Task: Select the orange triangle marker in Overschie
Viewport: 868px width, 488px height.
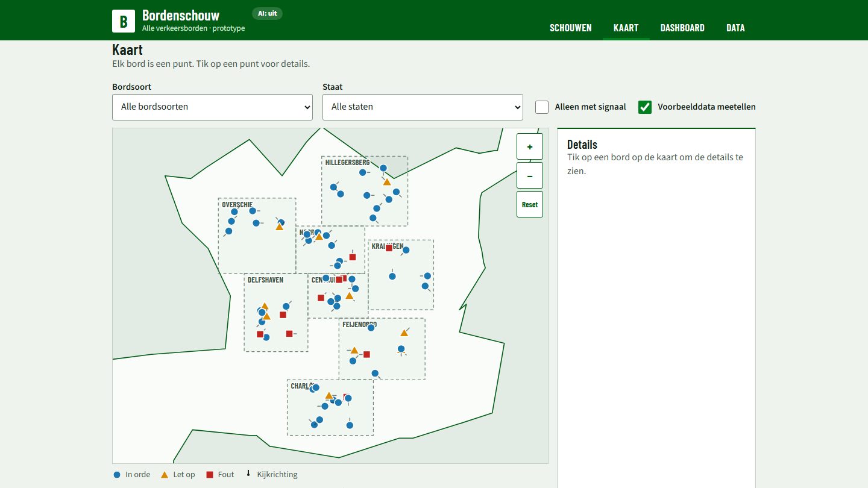Action: [279, 227]
